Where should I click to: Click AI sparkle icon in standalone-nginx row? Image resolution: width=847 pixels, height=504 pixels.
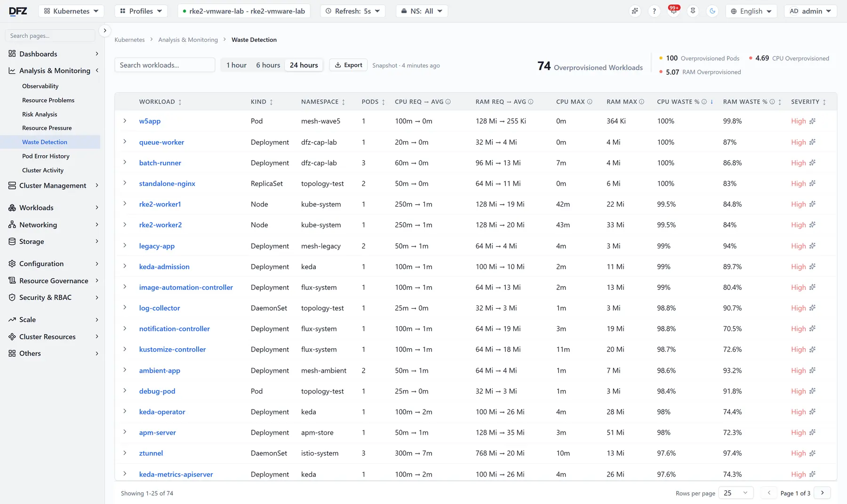point(812,184)
